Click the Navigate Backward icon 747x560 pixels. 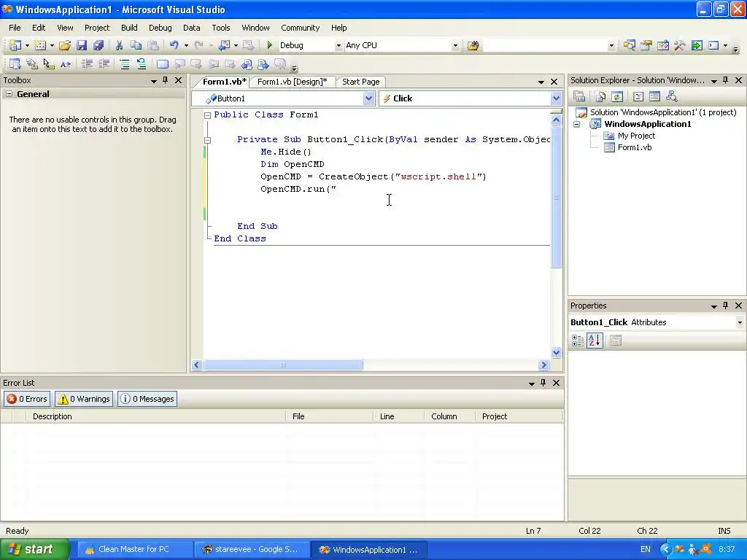[225, 45]
